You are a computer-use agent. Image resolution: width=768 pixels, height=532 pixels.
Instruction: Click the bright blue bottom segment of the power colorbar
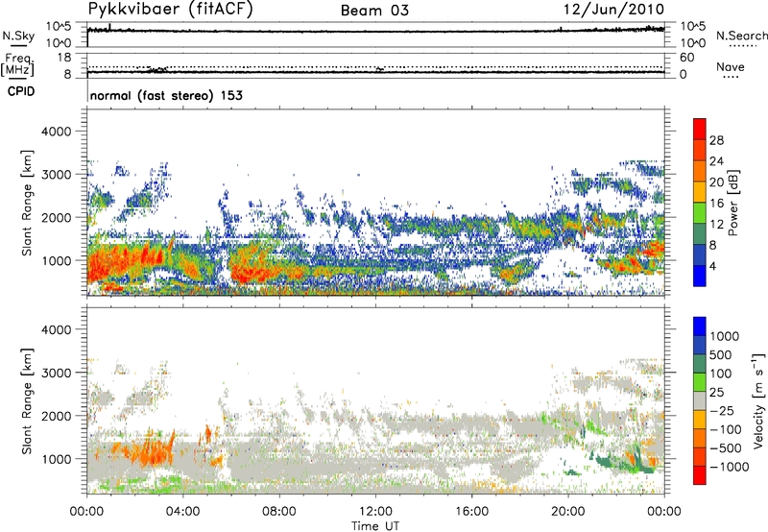click(x=700, y=276)
